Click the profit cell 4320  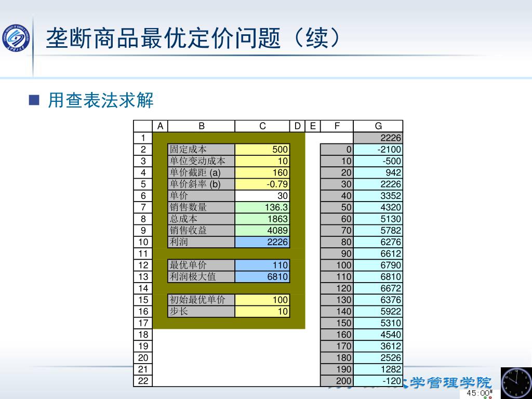(378, 207)
